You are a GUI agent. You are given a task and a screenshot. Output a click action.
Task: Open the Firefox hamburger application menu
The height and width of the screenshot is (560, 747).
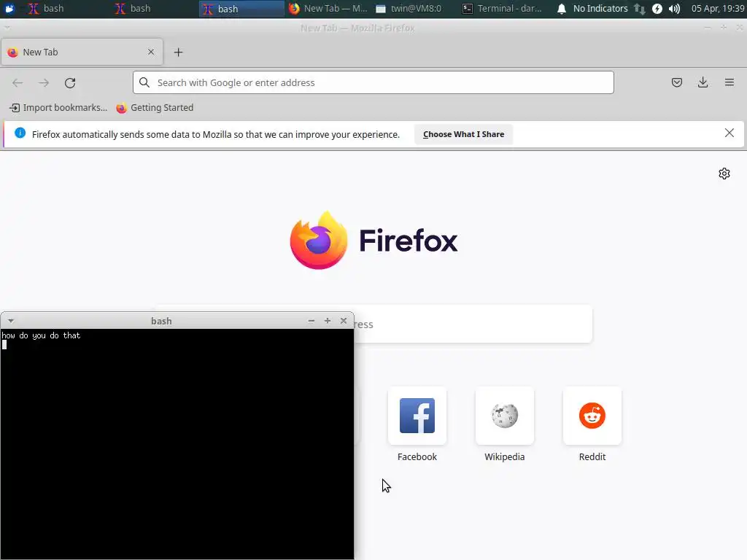pos(729,82)
